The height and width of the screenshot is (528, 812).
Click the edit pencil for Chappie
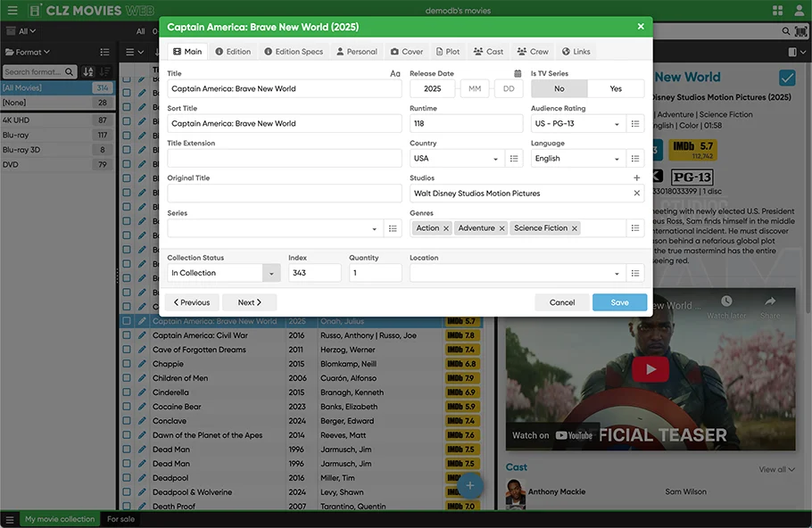[x=141, y=364]
